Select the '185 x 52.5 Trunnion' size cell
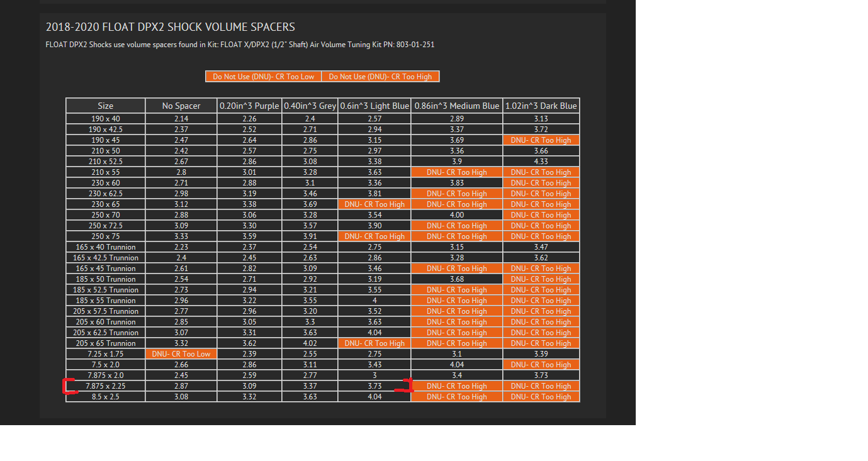The width and height of the screenshot is (868, 461). click(x=105, y=289)
